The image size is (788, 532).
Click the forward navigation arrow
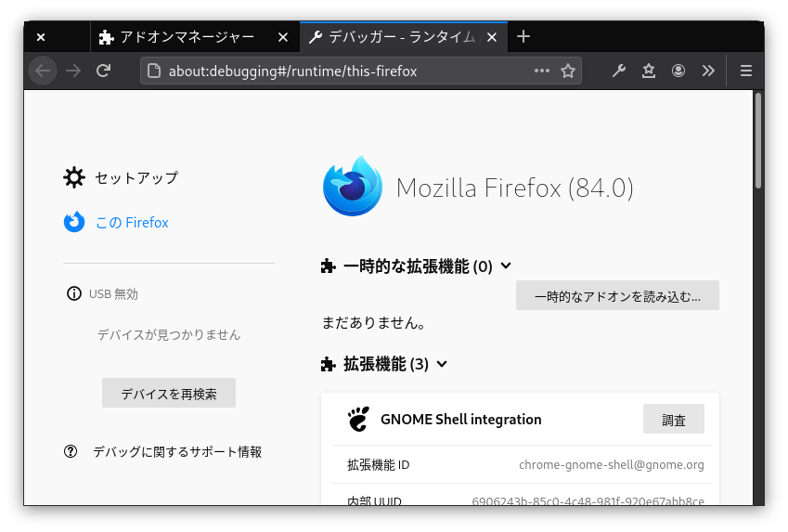click(x=73, y=71)
